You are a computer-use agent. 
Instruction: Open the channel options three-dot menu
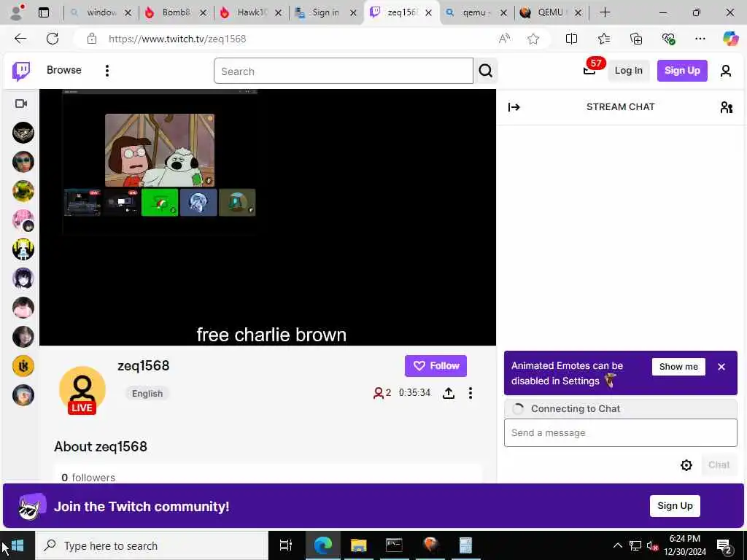[471, 393]
